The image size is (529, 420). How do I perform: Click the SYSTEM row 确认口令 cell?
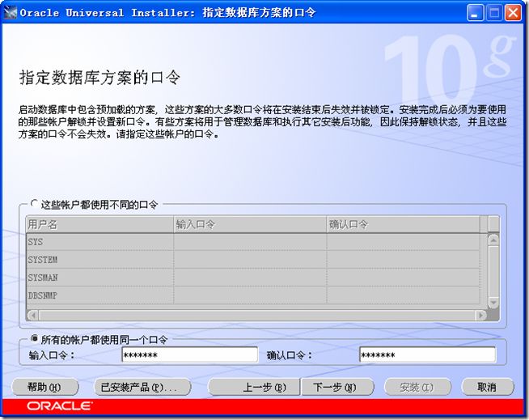point(403,260)
